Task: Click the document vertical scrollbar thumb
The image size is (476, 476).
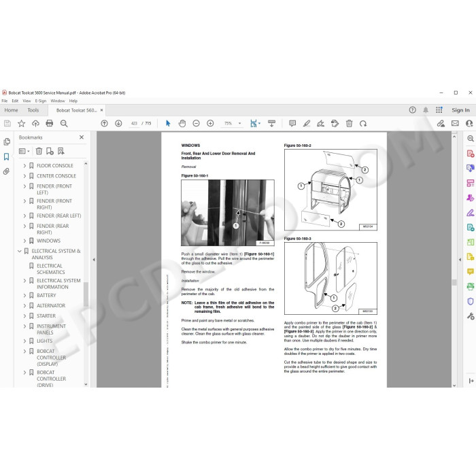Action: pyautogui.click(x=454, y=282)
